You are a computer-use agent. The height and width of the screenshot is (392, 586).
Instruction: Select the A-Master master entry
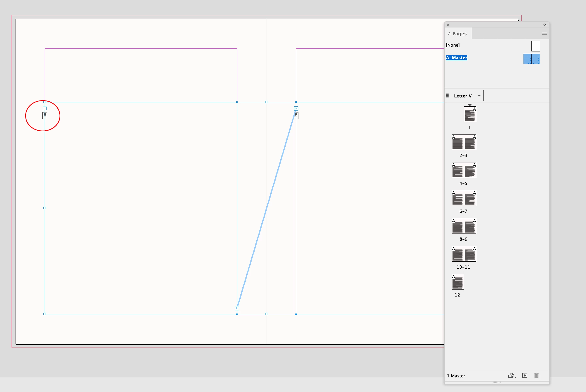(x=456, y=58)
